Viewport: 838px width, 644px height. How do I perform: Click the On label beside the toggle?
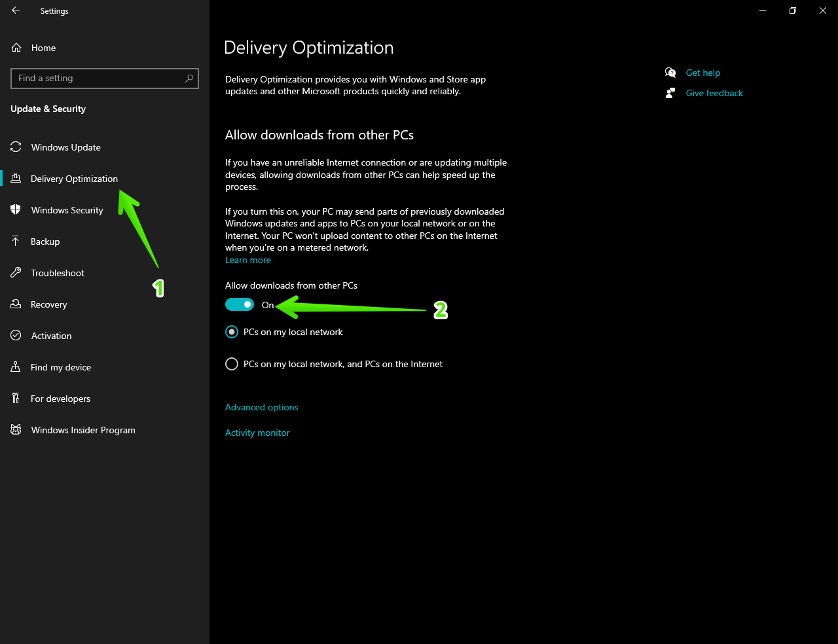click(x=268, y=305)
